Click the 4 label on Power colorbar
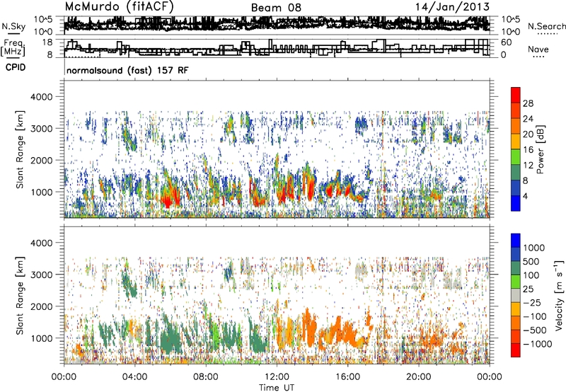 [x=525, y=197]
